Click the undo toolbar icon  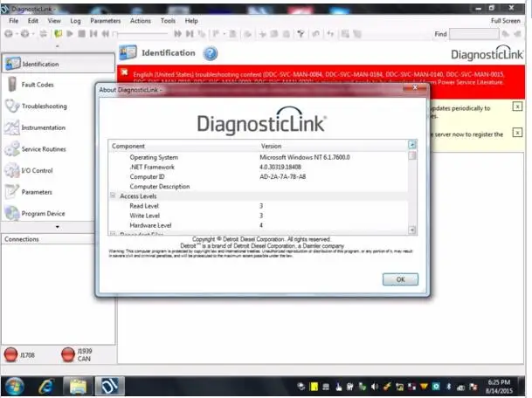click(x=316, y=33)
